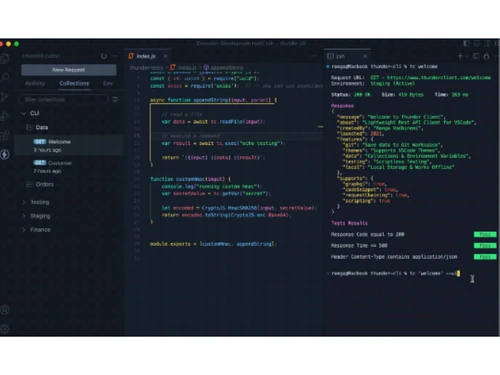Image resolution: width=500 pixels, height=375 pixels.
Task: Click the 'function customHmac(input)' code line
Action: [190, 179]
